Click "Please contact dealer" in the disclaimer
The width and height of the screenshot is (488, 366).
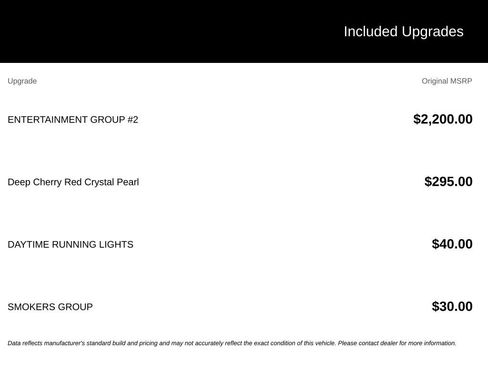tap(368, 343)
